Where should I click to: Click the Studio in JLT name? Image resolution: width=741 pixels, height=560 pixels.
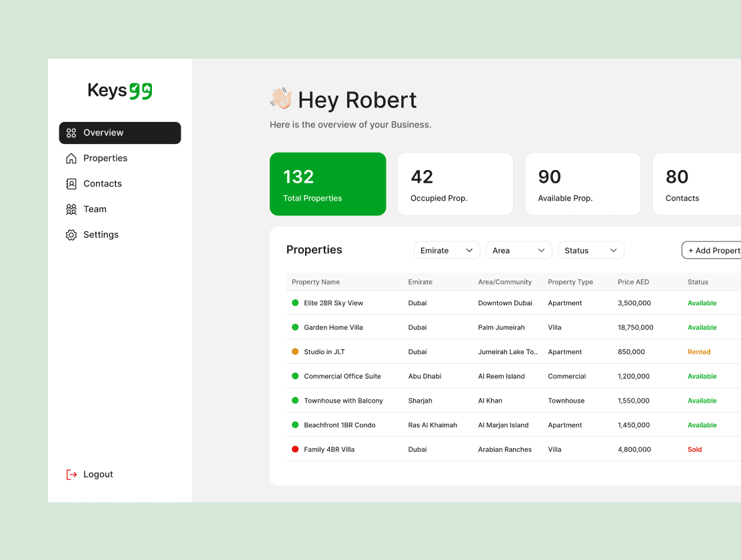[324, 351]
